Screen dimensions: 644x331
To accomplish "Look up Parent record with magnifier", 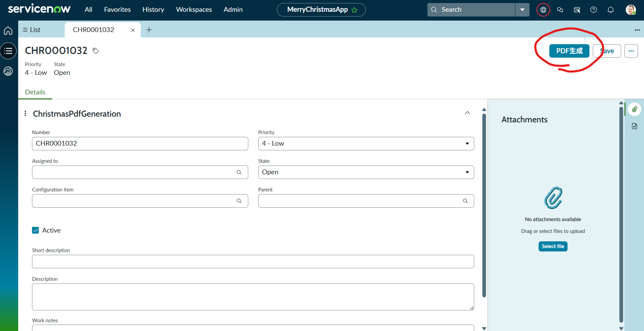I will click(465, 201).
